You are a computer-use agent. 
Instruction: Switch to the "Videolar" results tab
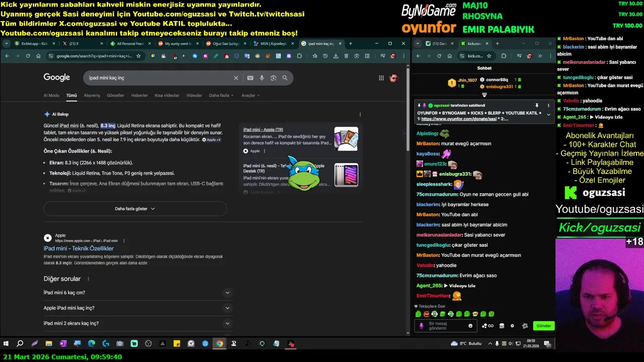pyautogui.click(x=194, y=95)
